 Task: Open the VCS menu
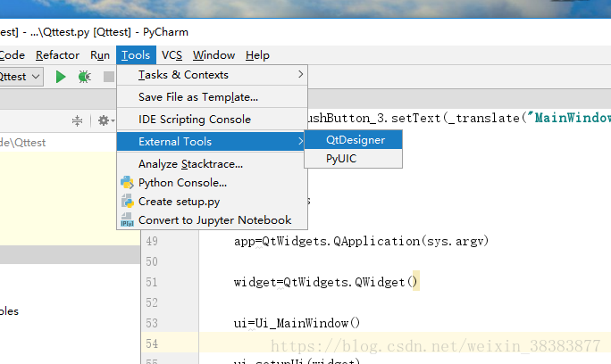click(172, 55)
